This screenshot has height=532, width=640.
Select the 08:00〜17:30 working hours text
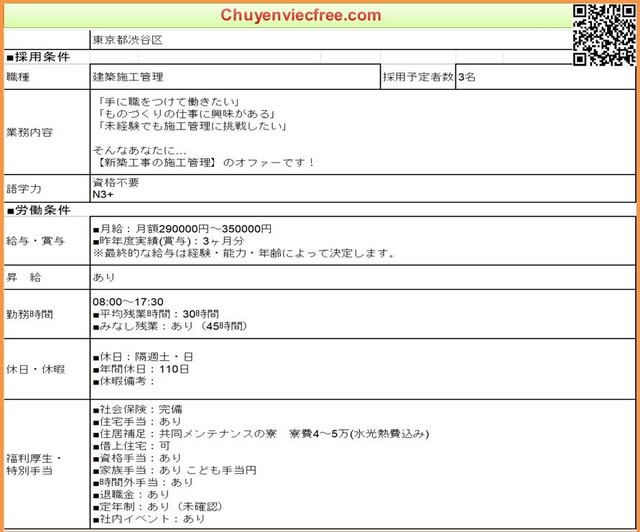128,301
